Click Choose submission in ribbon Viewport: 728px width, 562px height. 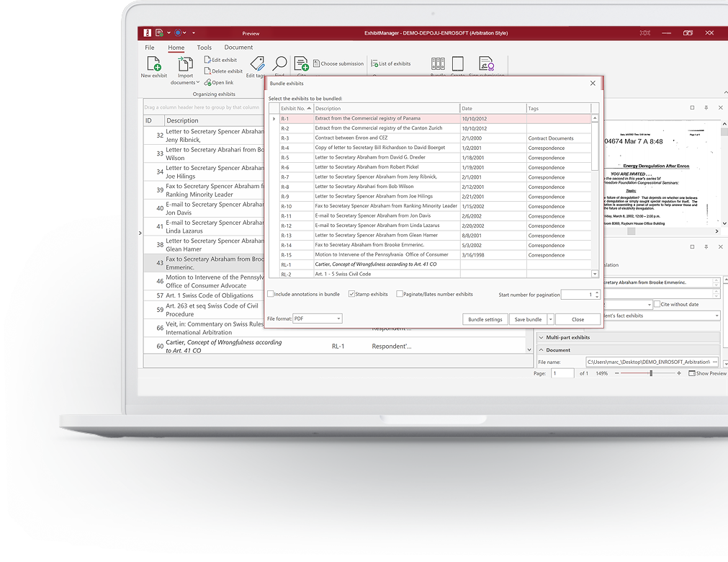pos(338,63)
